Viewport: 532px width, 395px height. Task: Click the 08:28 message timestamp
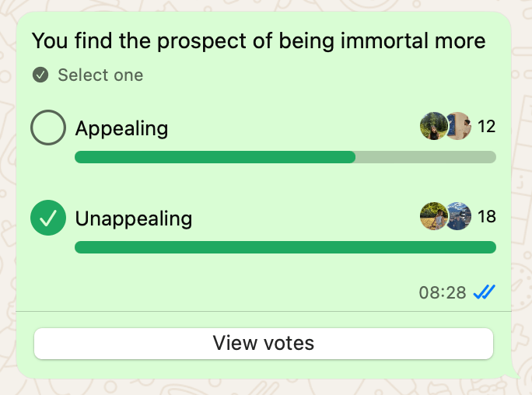point(443,293)
